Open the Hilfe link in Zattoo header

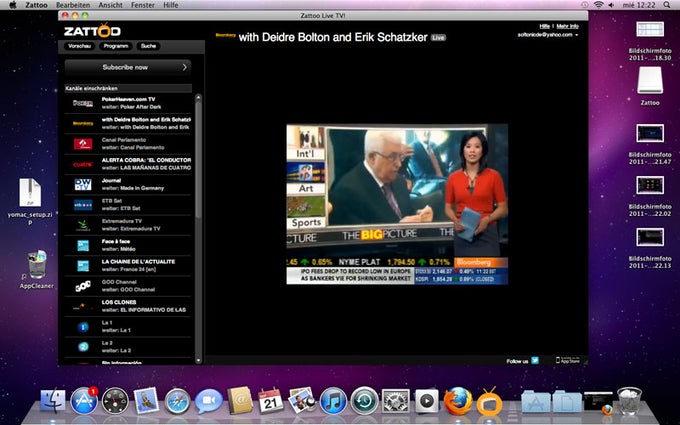(x=545, y=26)
